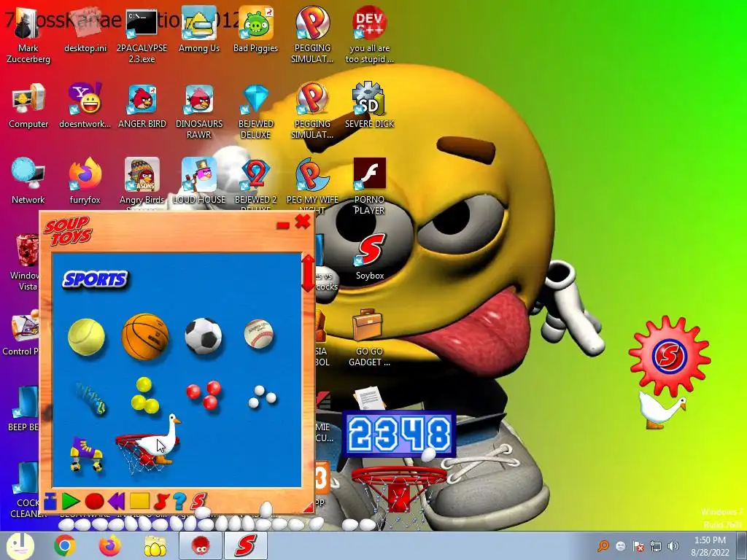The height and width of the screenshot is (560, 747).
Task: Click the red gear Soup Toys desktop widget
Action: click(x=670, y=356)
